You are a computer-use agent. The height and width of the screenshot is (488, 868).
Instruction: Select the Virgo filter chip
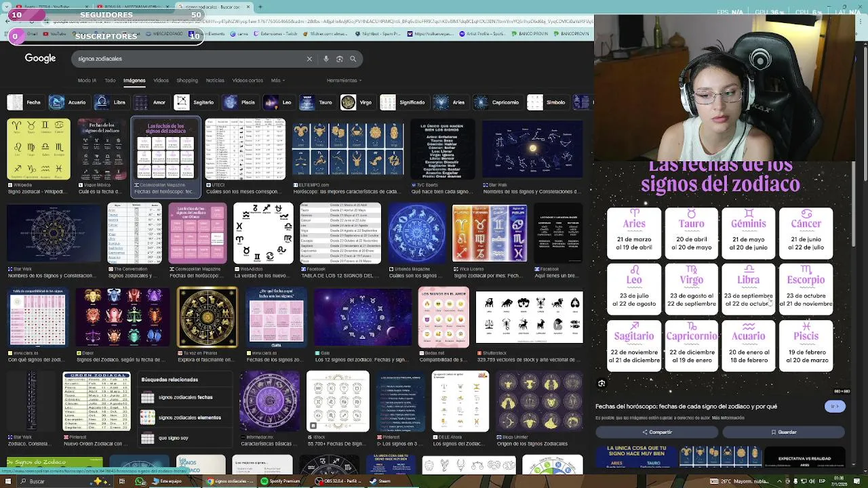tap(357, 102)
